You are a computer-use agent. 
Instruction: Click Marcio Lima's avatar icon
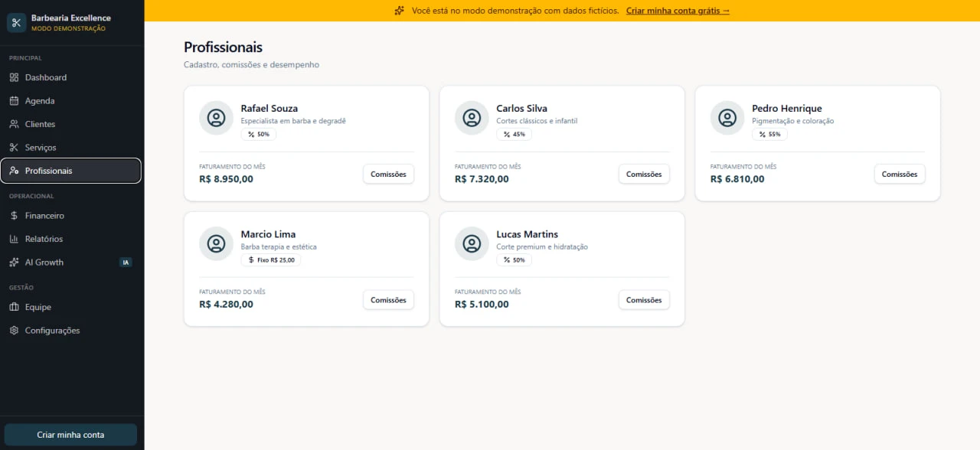pyautogui.click(x=216, y=243)
